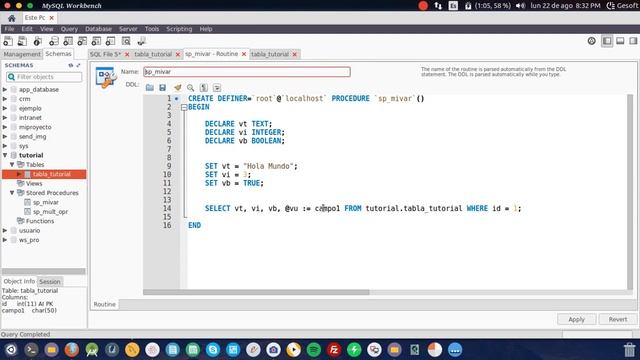Switch to the SQL File 5* tab
This screenshot has width=640, height=360.
pos(105,54)
